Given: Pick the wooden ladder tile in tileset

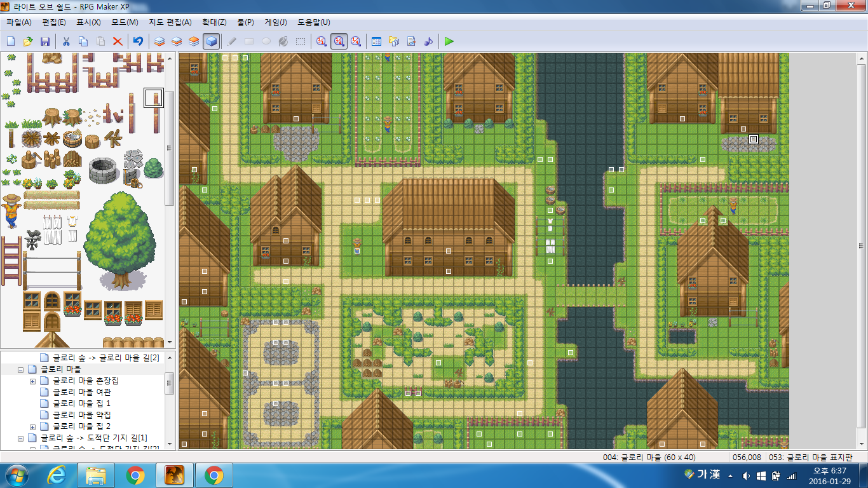Looking at the screenshot, I should 11,261.
